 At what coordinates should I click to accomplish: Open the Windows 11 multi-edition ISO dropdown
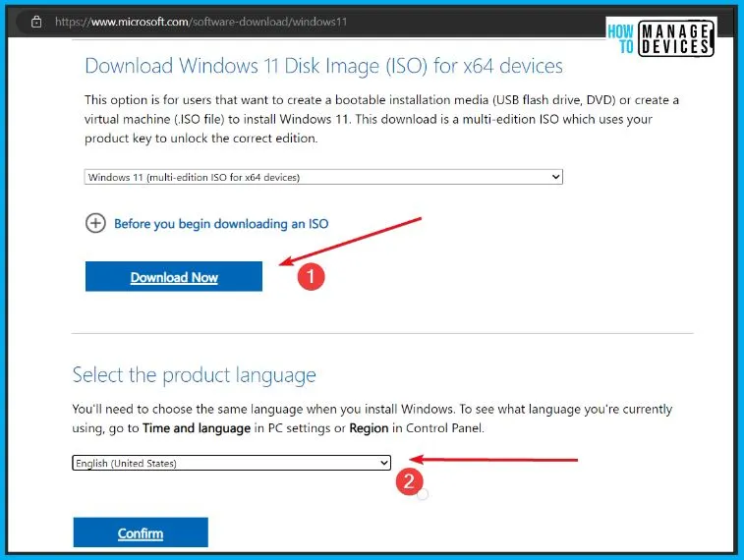(323, 177)
